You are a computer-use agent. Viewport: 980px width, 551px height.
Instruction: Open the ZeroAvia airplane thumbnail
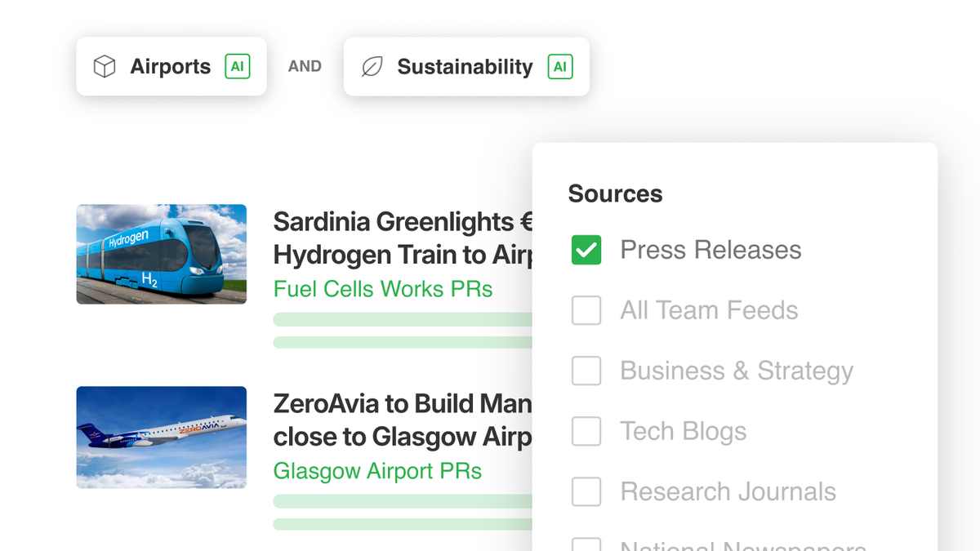point(162,438)
